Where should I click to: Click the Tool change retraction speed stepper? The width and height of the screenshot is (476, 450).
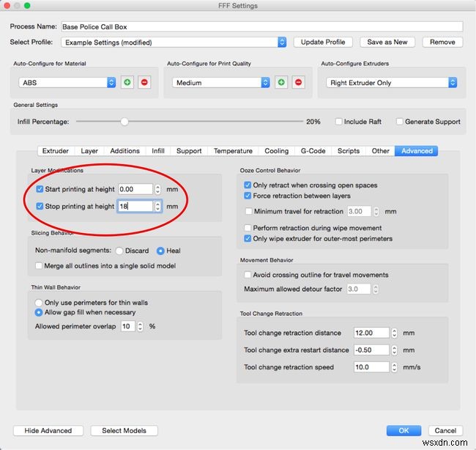[394, 367]
